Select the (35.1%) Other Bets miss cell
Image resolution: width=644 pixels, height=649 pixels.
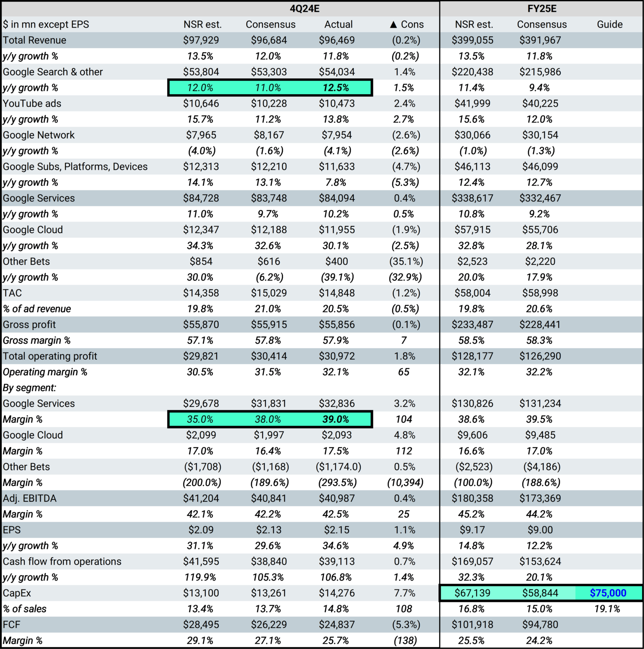(x=406, y=262)
